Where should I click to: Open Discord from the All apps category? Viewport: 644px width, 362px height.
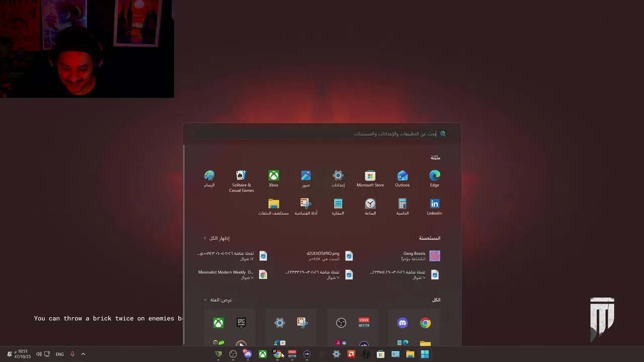pyautogui.click(x=403, y=323)
